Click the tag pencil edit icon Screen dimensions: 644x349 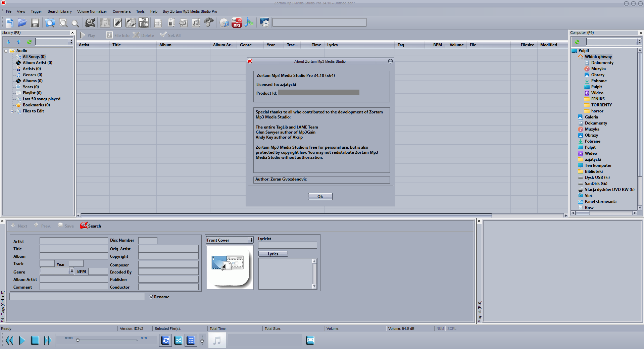pyautogui.click(x=118, y=22)
